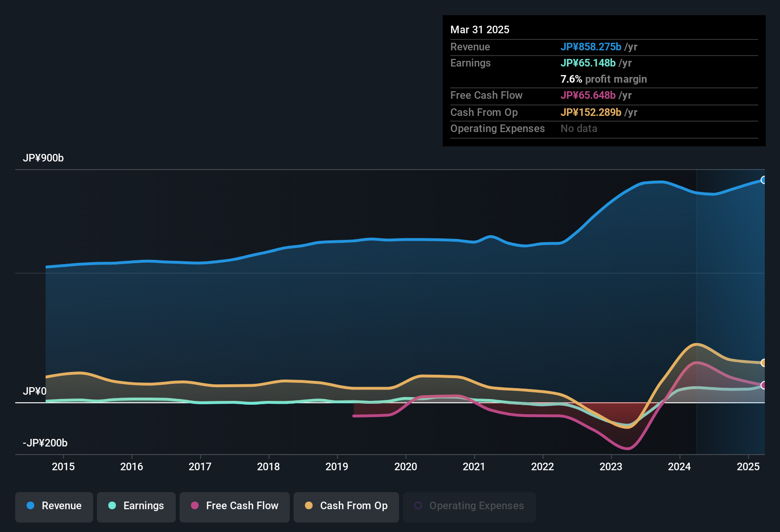Click the pink Free Cash Flow dot
The height and width of the screenshot is (532, 780).
tap(195, 505)
